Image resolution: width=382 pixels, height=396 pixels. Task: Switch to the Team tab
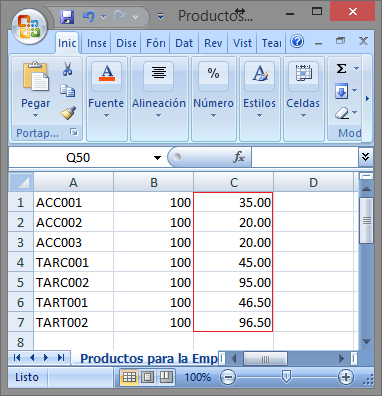271,43
